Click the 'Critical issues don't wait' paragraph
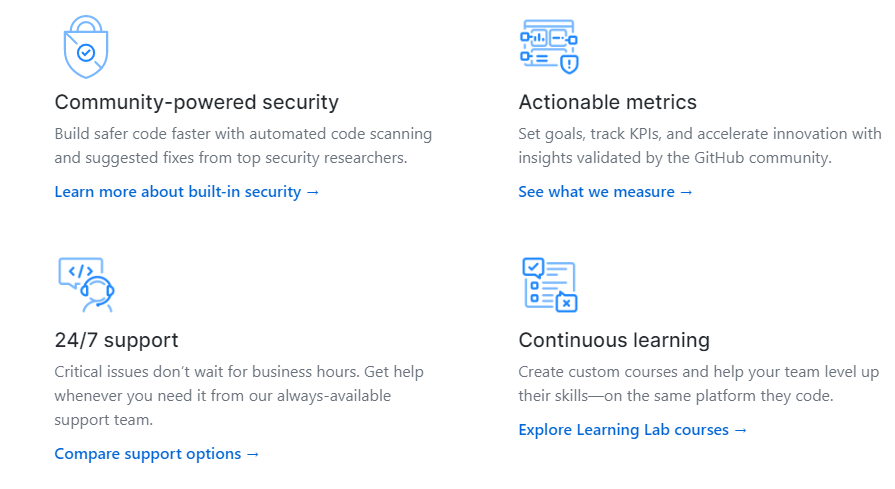The width and height of the screenshot is (895, 489). pos(239,396)
